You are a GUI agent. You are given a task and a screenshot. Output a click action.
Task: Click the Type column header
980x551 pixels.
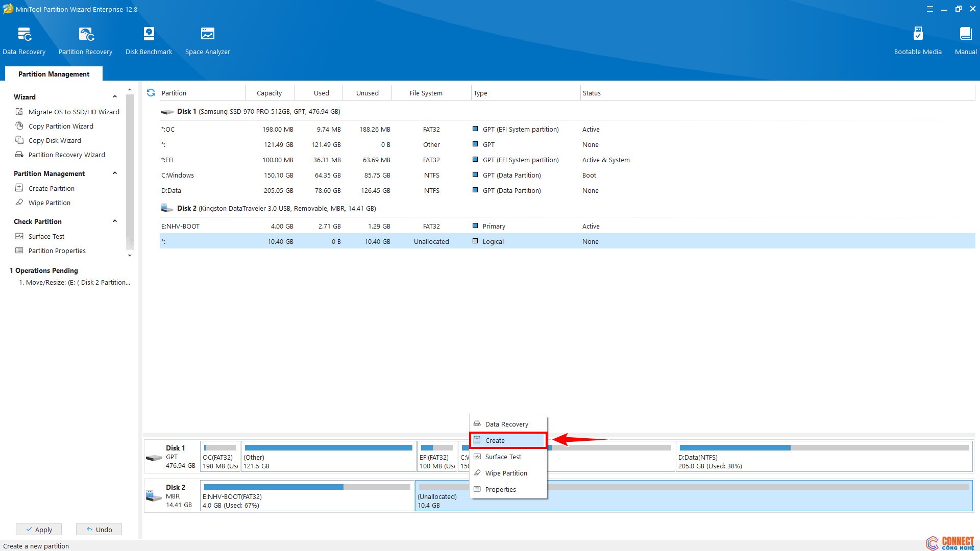[526, 93]
